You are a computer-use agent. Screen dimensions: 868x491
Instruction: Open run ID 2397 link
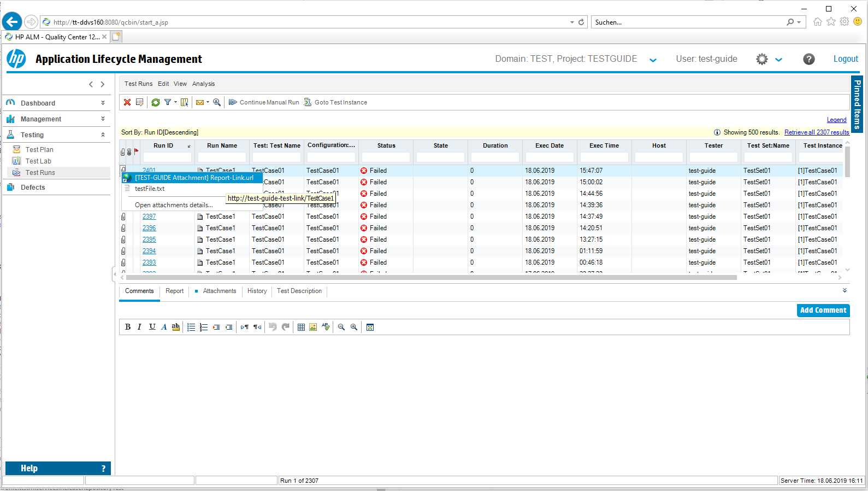pyautogui.click(x=149, y=217)
